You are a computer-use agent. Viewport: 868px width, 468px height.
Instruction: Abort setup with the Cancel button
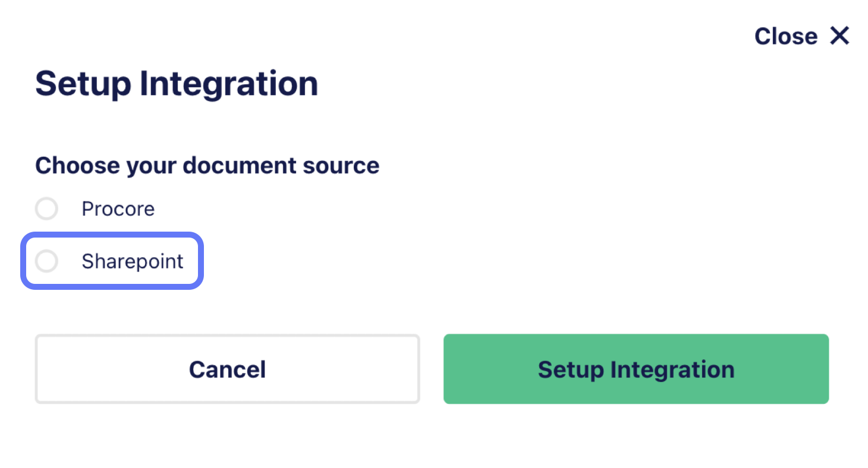(x=227, y=369)
